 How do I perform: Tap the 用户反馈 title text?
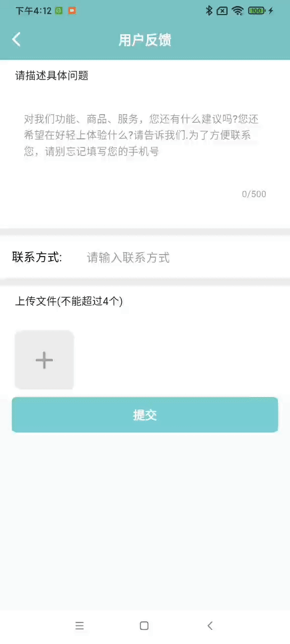tap(145, 40)
